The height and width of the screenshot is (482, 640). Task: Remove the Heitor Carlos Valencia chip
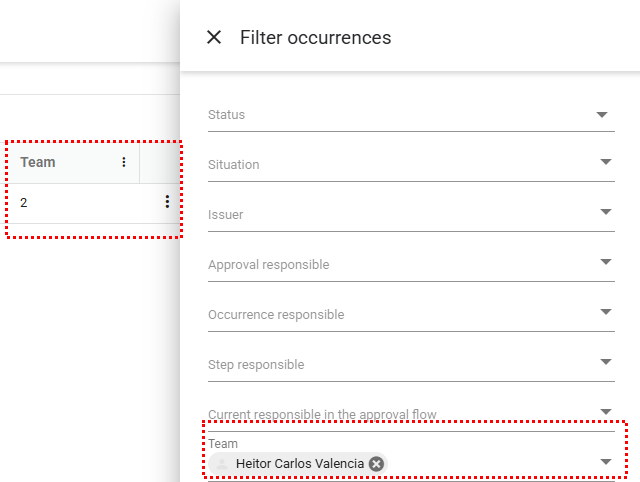376,463
